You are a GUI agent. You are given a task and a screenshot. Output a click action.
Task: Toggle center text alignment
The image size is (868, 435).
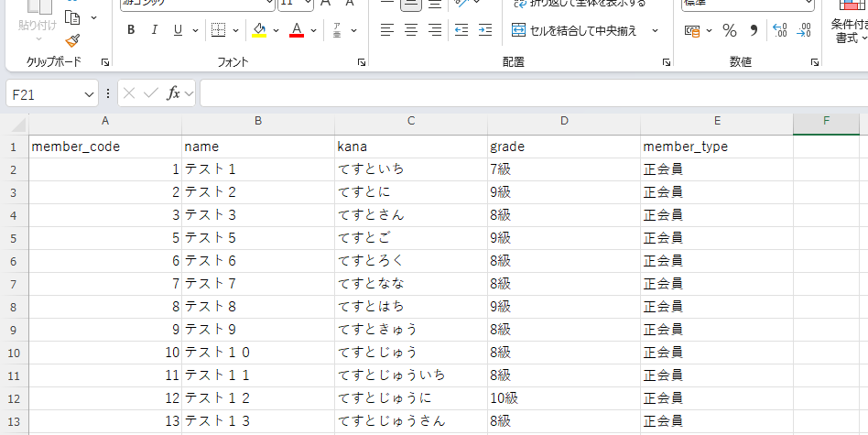point(411,30)
